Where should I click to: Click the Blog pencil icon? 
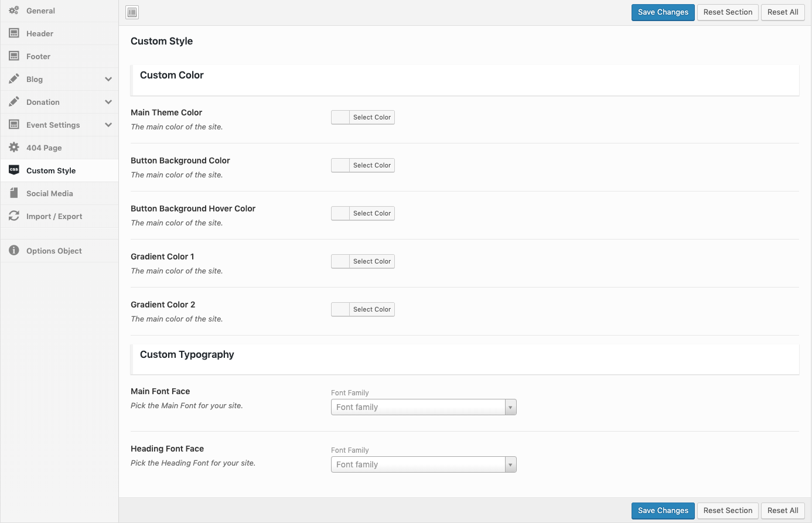[14, 79]
